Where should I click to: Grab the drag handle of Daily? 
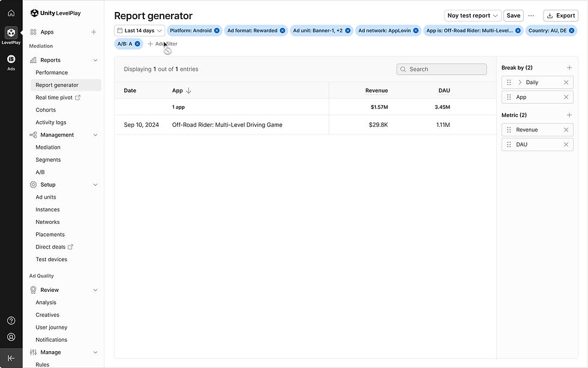coord(509,82)
